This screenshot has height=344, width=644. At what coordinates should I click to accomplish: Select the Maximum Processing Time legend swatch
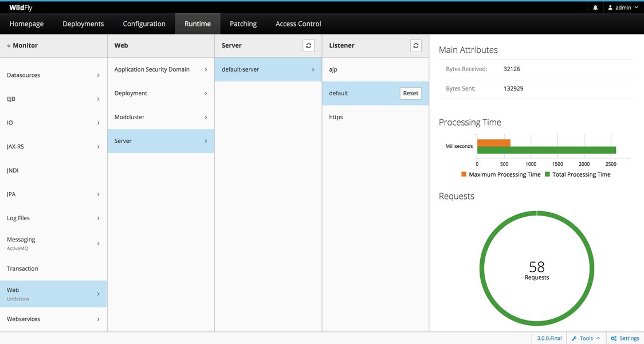(x=463, y=174)
